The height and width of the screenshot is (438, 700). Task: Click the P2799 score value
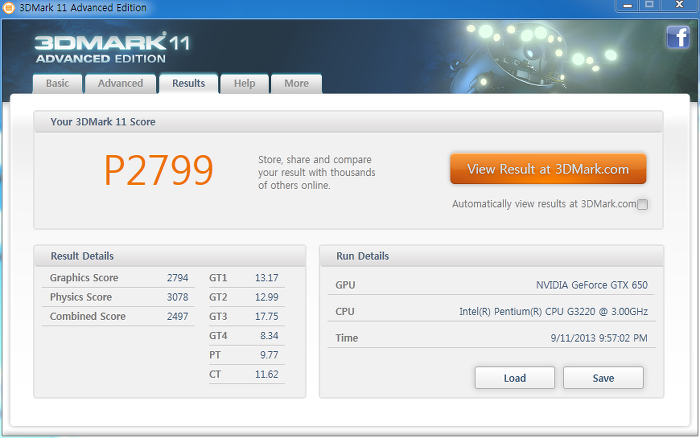click(x=159, y=170)
